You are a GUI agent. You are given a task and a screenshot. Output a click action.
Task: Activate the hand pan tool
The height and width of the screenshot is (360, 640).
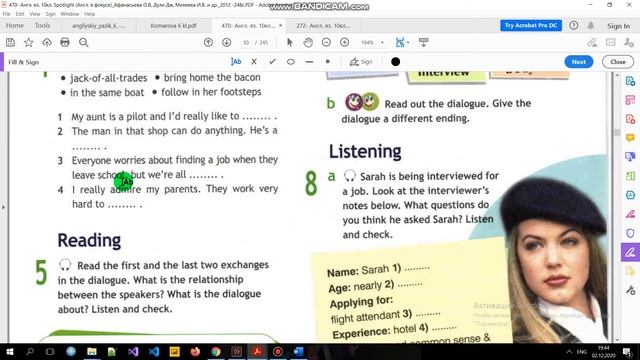point(308,42)
